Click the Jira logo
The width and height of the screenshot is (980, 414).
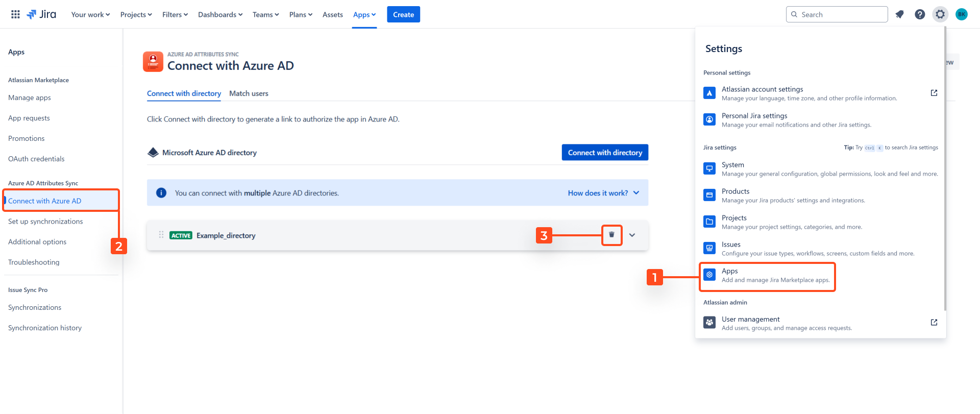[41, 14]
